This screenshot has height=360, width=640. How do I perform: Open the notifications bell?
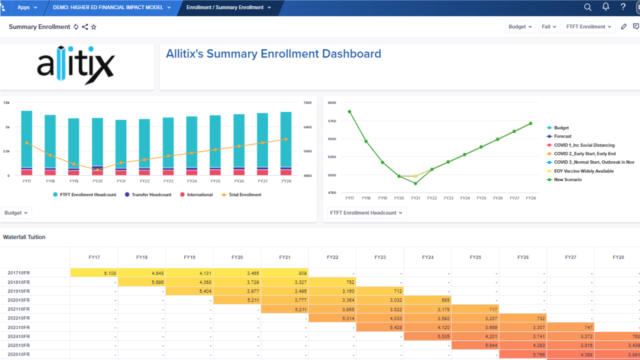coord(606,7)
